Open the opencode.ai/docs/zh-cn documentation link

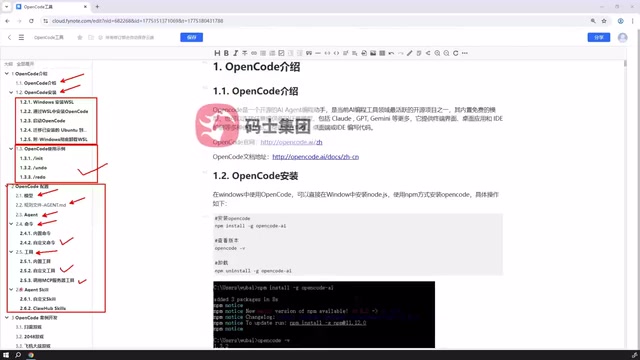(x=316, y=157)
